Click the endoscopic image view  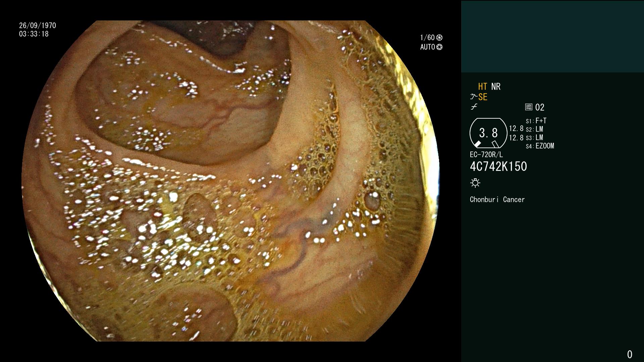pos(230,181)
